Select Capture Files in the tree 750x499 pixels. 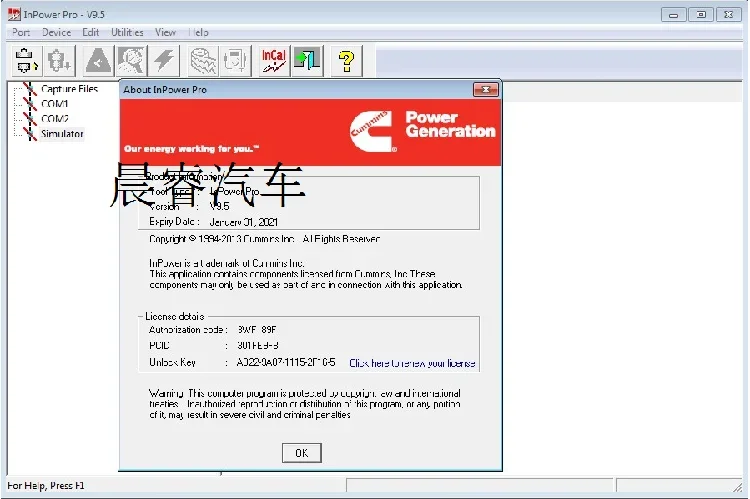click(x=69, y=89)
